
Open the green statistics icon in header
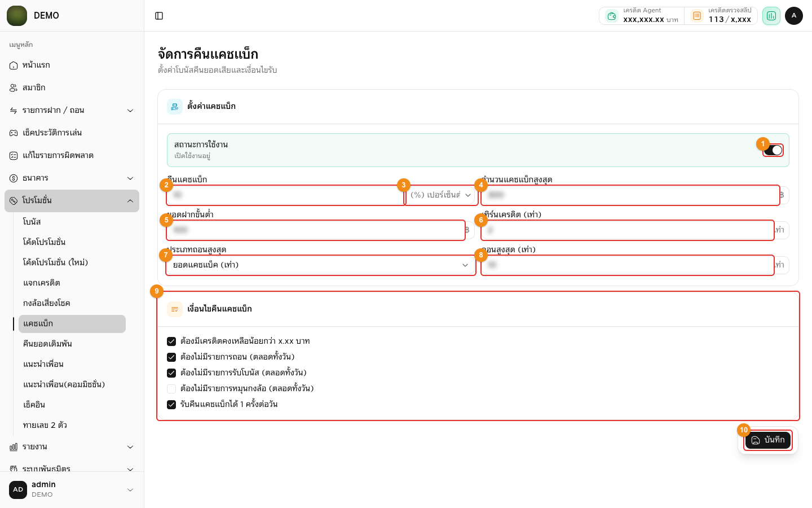771,16
